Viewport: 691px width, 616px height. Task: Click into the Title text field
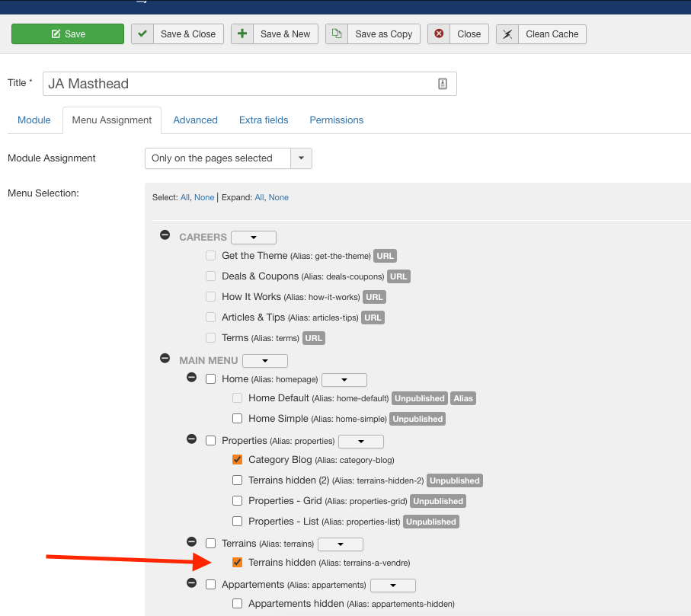(236, 84)
